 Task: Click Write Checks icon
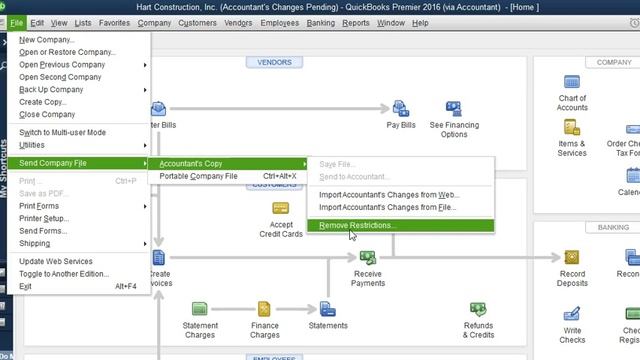click(571, 313)
